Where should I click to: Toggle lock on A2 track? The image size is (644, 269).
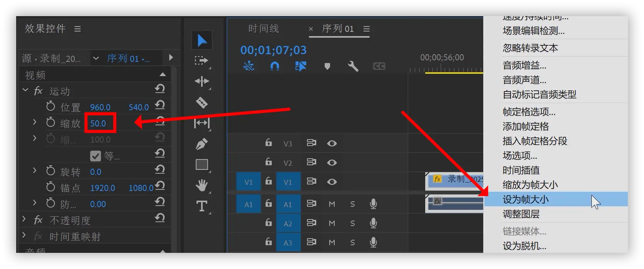click(269, 223)
